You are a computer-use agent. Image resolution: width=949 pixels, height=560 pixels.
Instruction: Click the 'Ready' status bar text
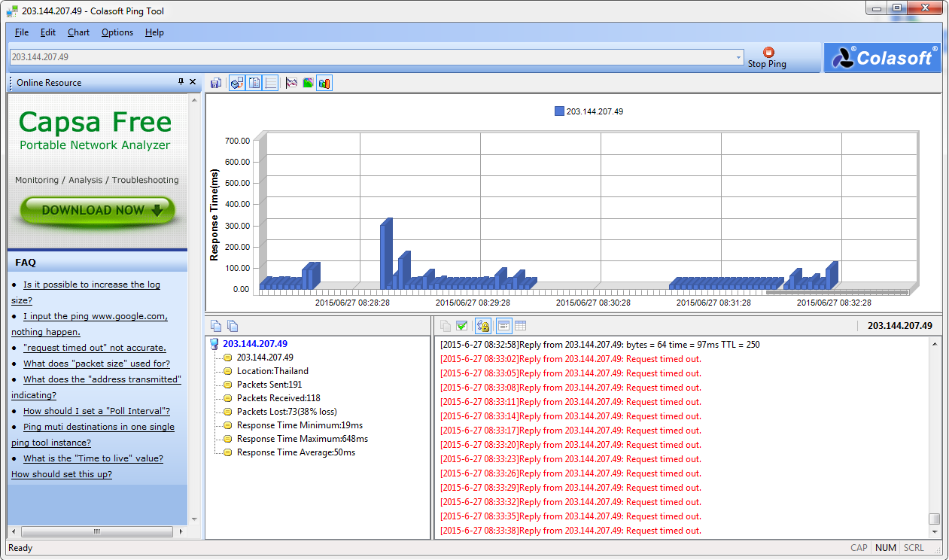click(x=20, y=548)
